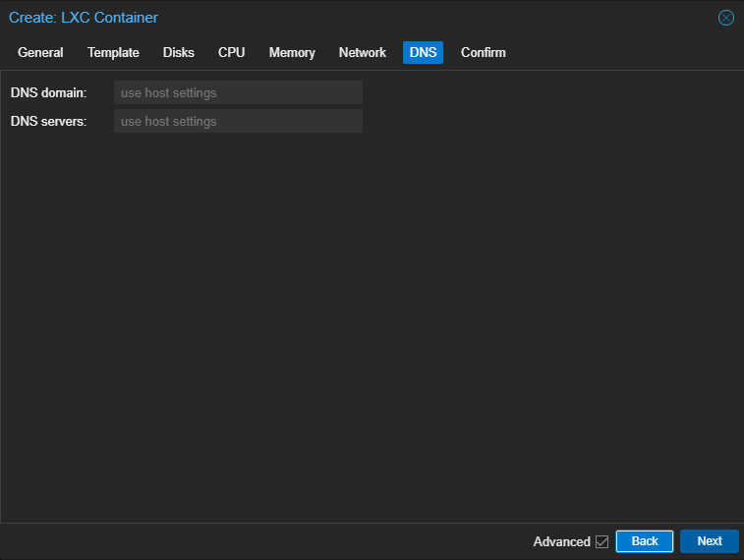Close the Create LXC Container dialog
Viewport: 744px width, 560px height.
[x=725, y=18]
